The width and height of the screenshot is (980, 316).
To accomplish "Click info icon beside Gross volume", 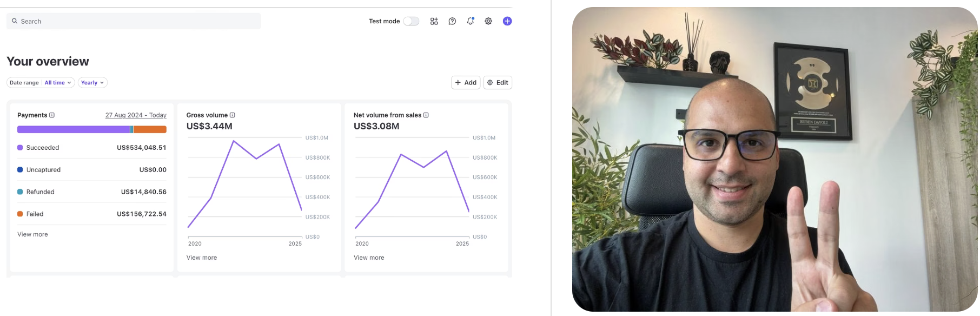I will [233, 115].
